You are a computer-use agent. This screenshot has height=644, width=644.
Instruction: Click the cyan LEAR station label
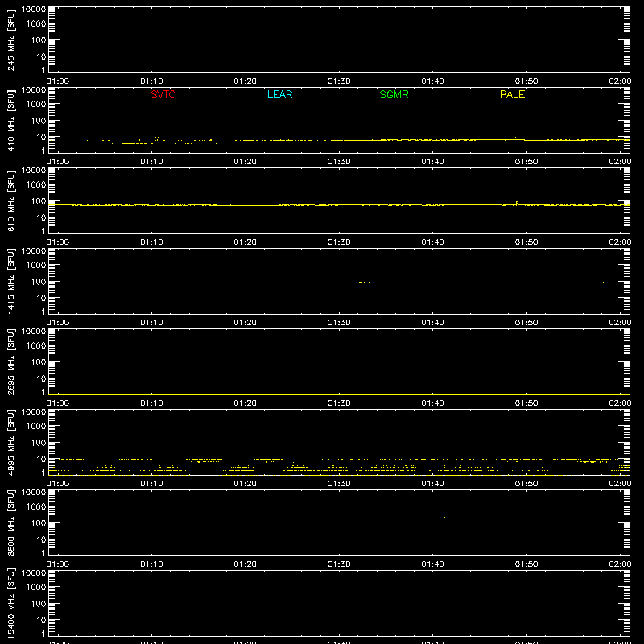point(279,94)
